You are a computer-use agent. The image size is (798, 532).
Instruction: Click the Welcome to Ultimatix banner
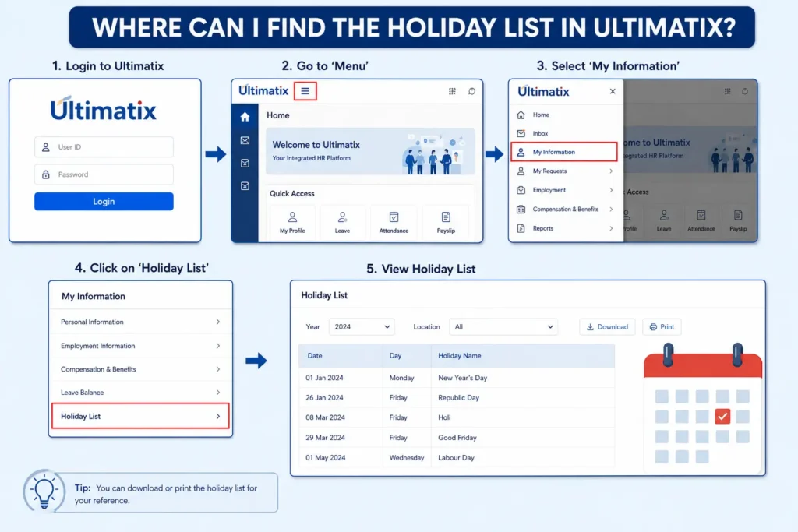370,152
